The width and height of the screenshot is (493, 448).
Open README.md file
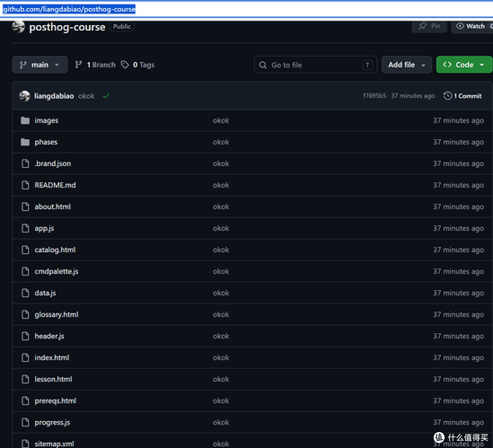tap(55, 185)
